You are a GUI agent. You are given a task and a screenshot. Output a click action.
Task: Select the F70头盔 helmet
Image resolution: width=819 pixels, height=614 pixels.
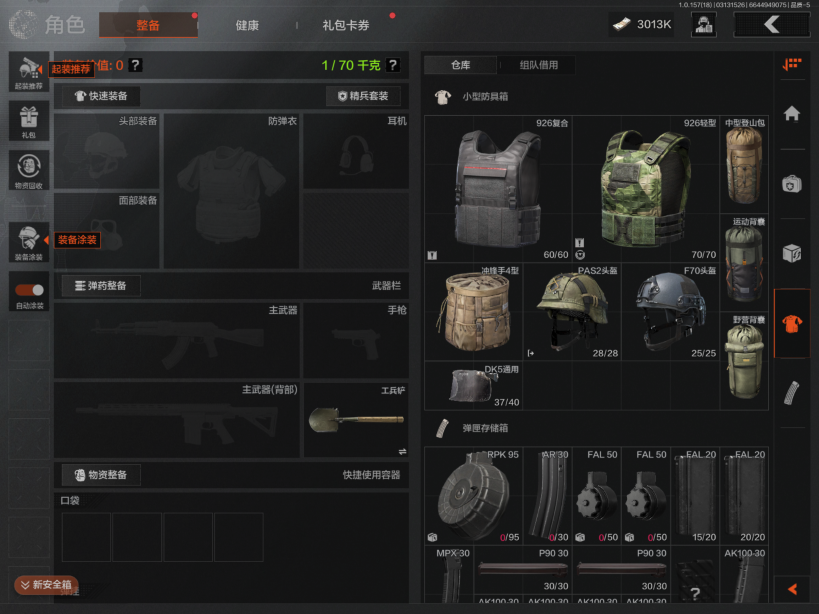(671, 312)
